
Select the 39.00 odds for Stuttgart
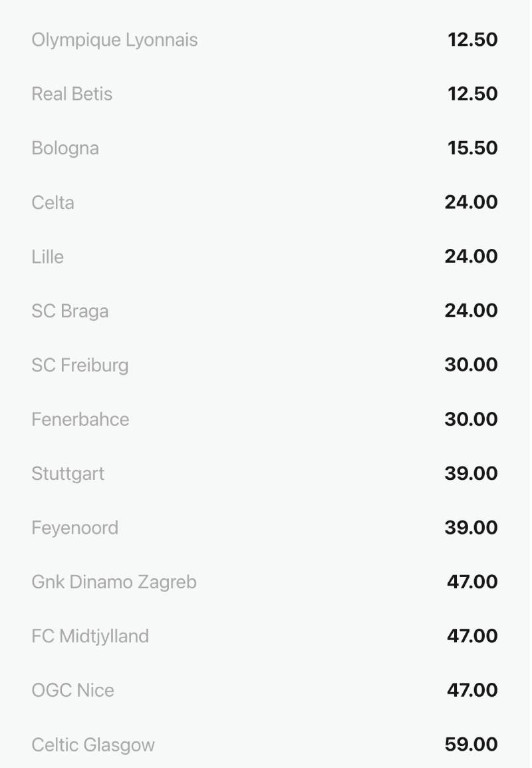pyautogui.click(x=471, y=473)
